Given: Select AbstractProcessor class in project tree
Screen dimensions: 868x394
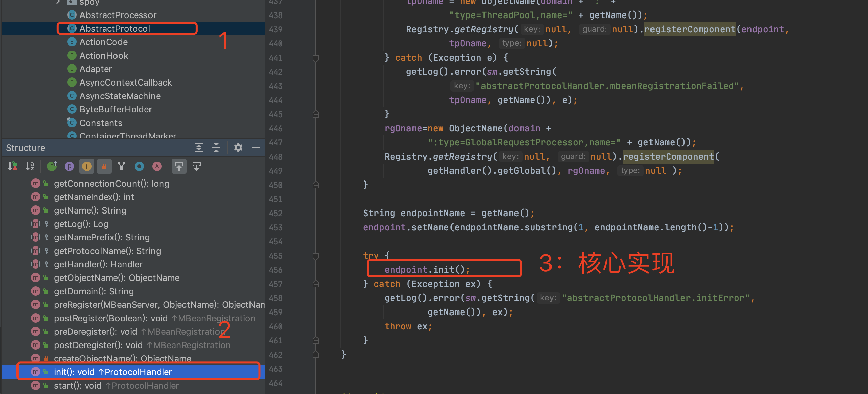Looking at the screenshot, I should click(118, 15).
